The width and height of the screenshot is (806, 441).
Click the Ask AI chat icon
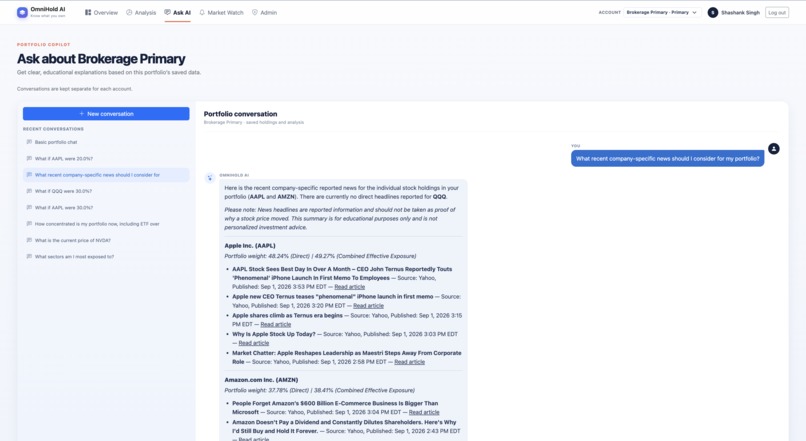(x=168, y=12)
